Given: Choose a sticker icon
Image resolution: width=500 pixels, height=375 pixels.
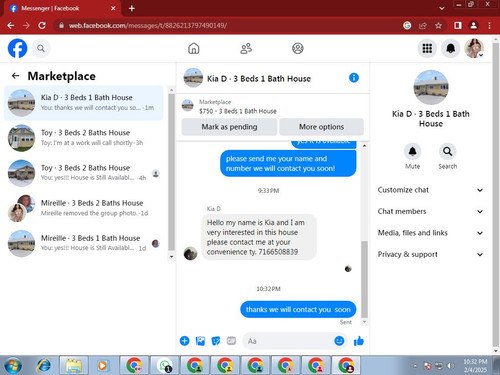Looking at the screenshot, I should [x=216, y=341].
